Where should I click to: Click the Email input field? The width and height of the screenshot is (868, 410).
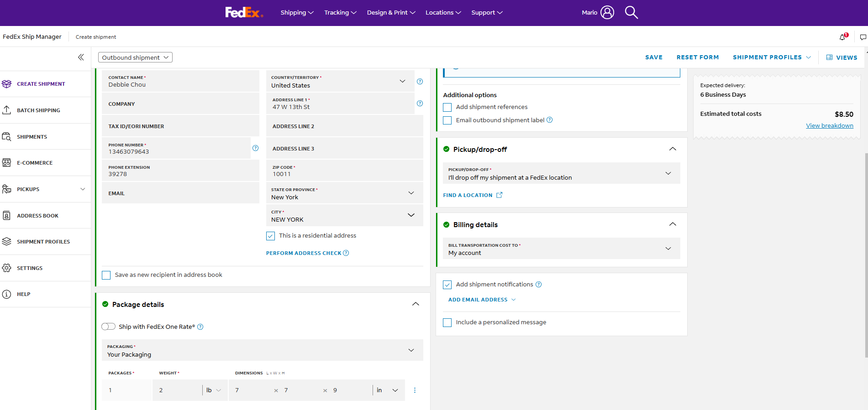[180, 193]
